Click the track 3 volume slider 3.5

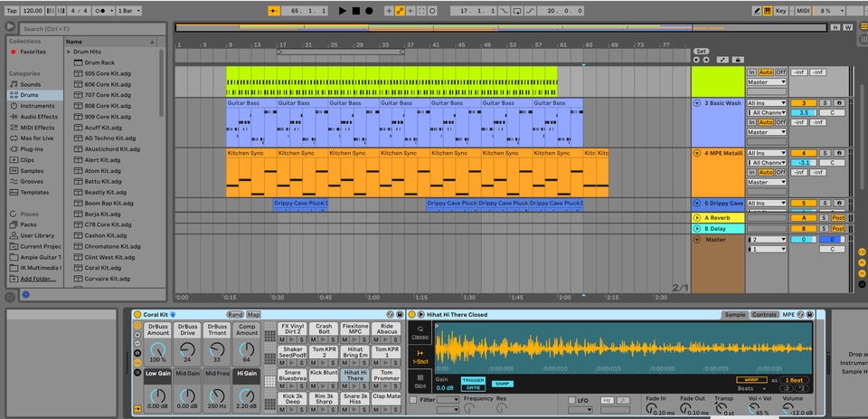803,112
